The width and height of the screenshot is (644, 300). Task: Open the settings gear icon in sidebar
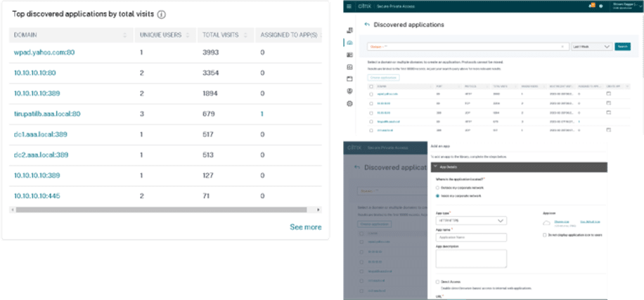pyautogui.click(x=349, y=104)
